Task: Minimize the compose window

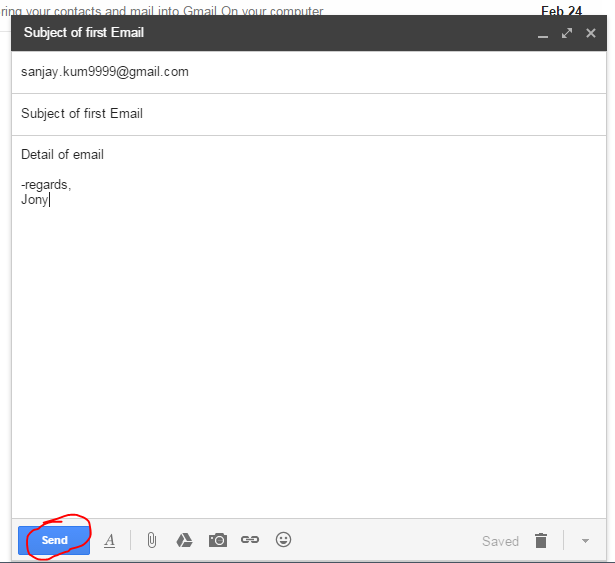Action: 543,36
